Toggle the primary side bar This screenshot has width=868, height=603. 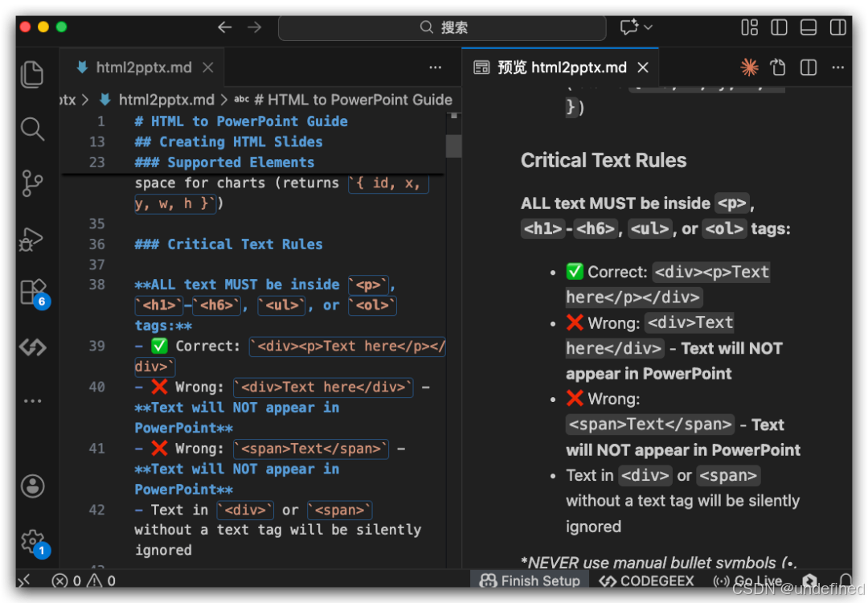(x=779, y=27)
